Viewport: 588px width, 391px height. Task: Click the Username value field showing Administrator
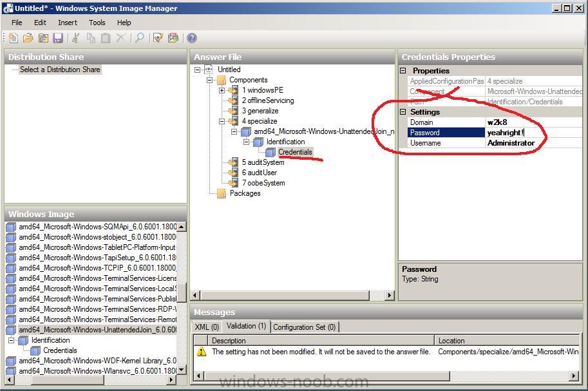pos(534,143)
